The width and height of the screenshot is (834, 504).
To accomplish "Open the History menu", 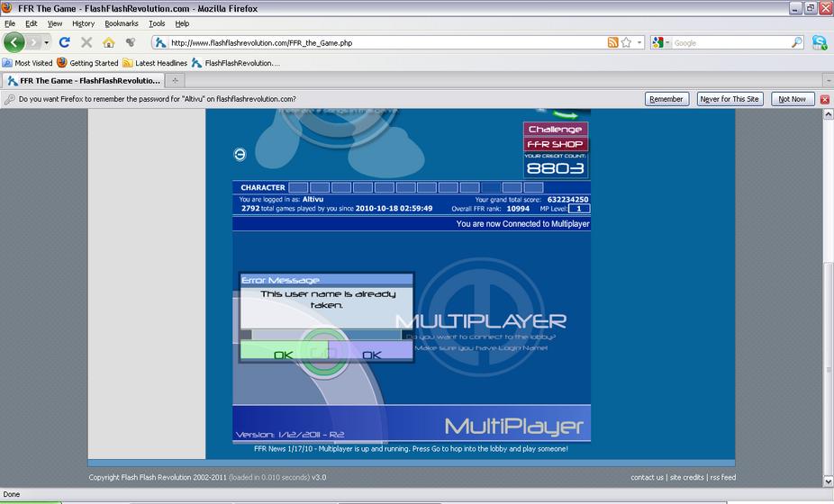I will (x=84, y=23).
